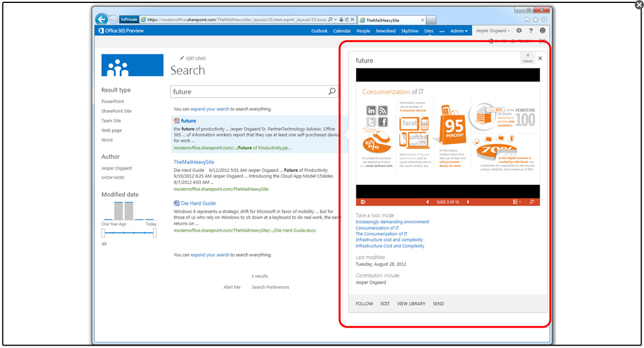Click the EDIT LINKS pencil icon

[x=181, y=58]
